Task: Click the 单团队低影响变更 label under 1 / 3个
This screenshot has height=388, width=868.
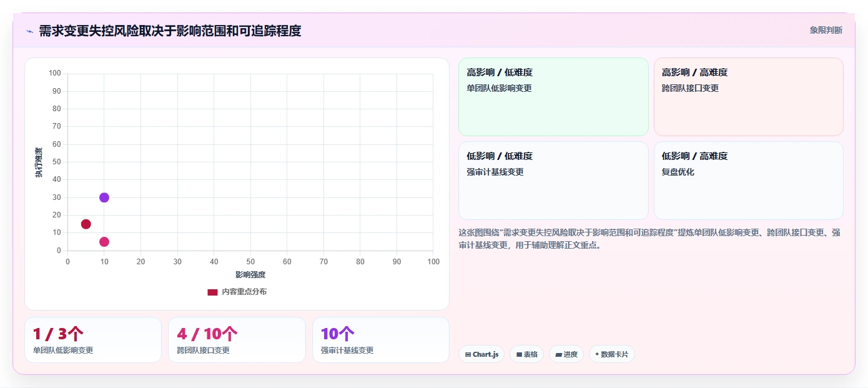Action: [x=63, y=351]
